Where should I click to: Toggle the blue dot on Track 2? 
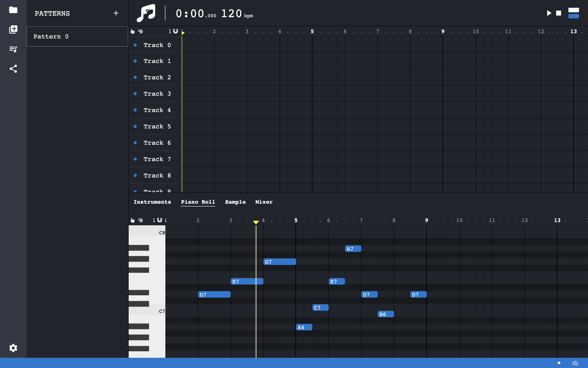pyautogui.click(x=135, y=77)
